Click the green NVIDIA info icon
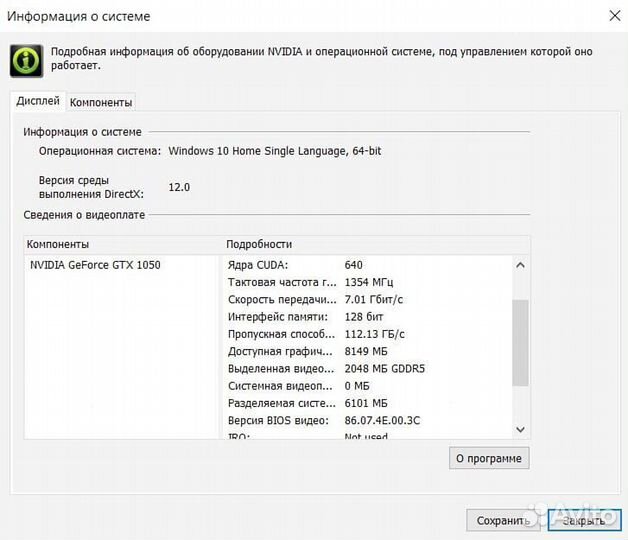This screenshot has height=540, width=628. tap(26, 61)
